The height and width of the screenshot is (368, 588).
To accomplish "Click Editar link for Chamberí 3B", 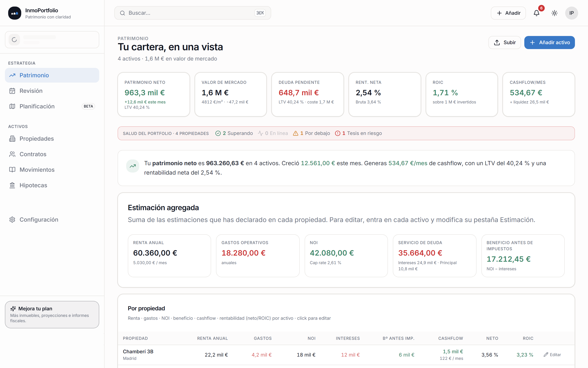I will (552, 355).
